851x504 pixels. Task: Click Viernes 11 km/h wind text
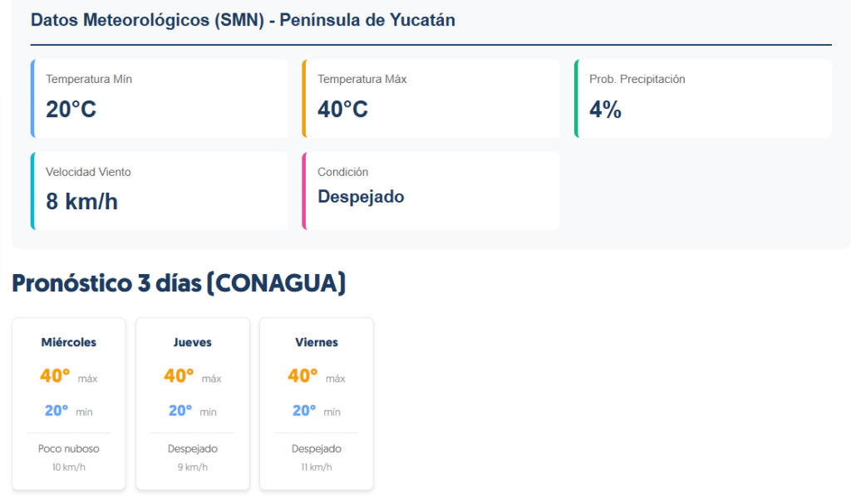click(x=317, y=467)
